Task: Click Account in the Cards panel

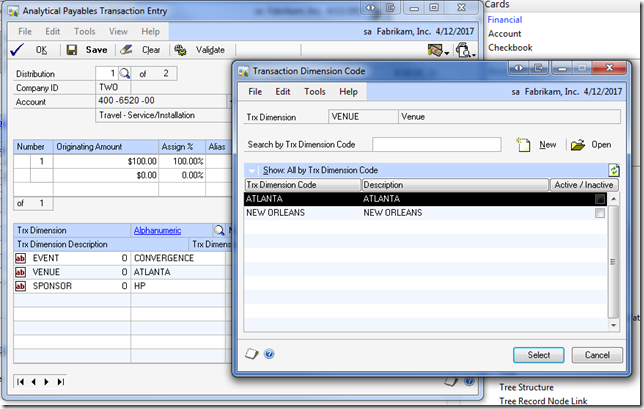Action: point(504,34)
